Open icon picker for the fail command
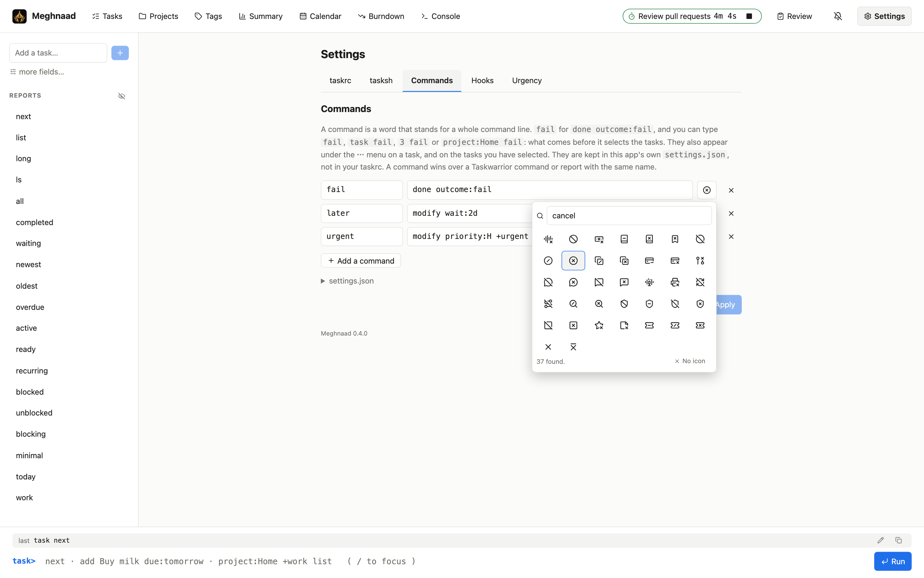This screenshot has height=578, width=924. coord(707,190)
